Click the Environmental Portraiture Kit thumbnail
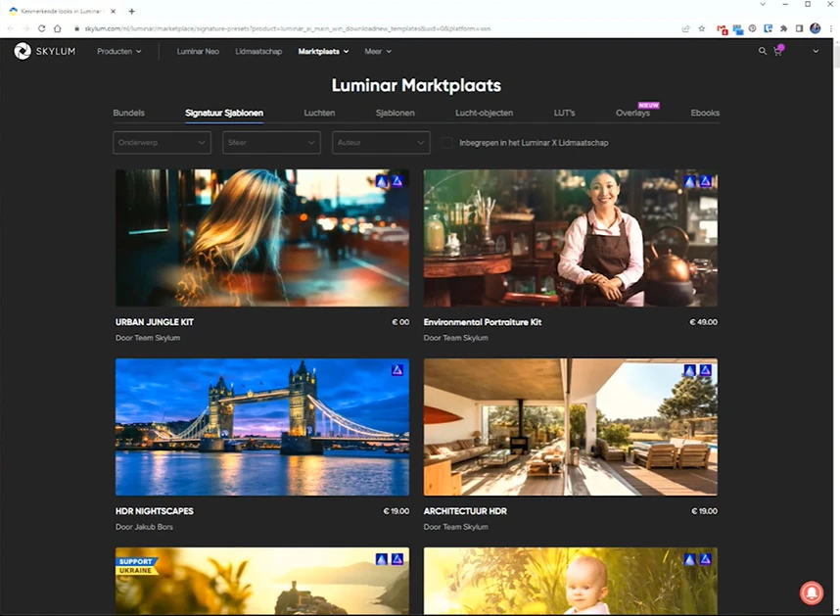840x616 pixels. (571, 238)
